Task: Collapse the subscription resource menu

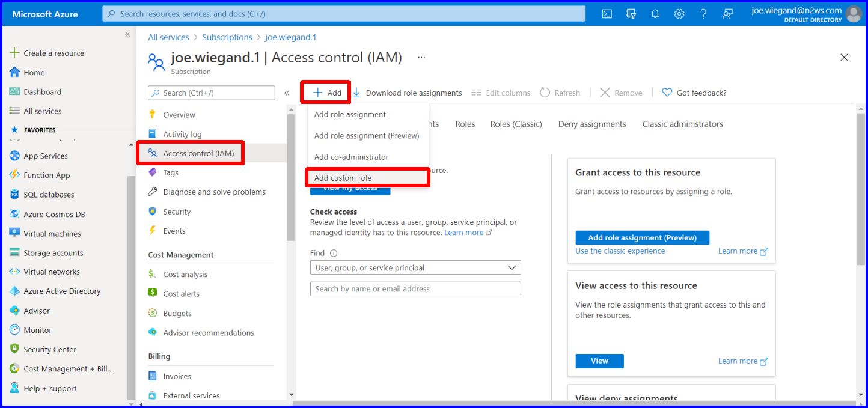Action: (286, 93)
